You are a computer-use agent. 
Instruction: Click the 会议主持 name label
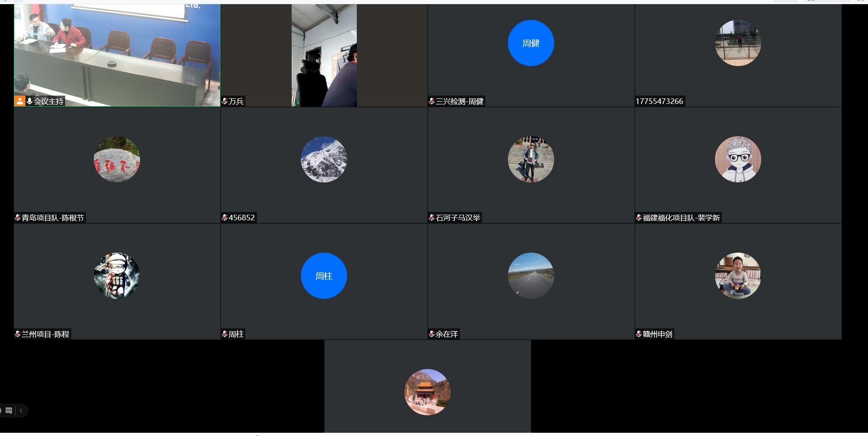tap(49, 101)
